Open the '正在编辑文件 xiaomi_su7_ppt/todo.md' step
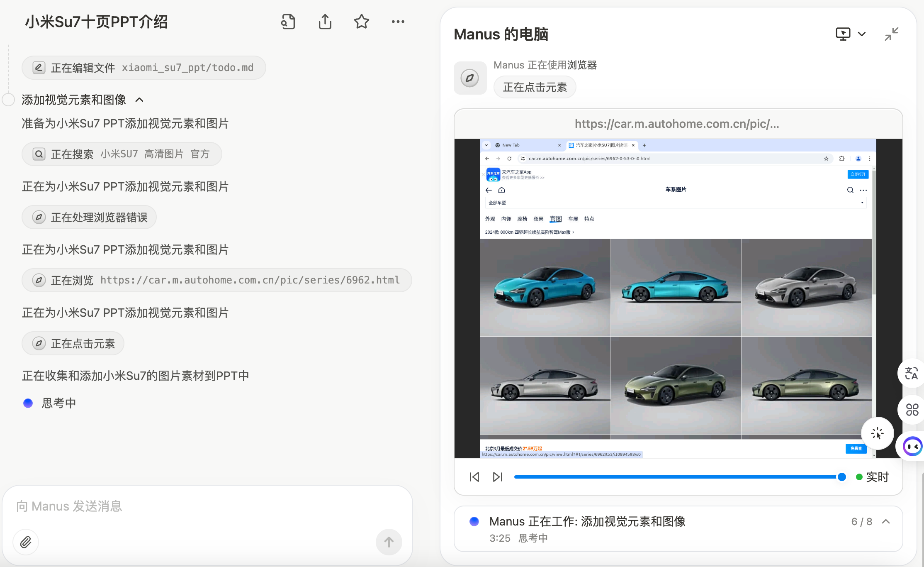The image size is (924, 567). coord(143,68)
